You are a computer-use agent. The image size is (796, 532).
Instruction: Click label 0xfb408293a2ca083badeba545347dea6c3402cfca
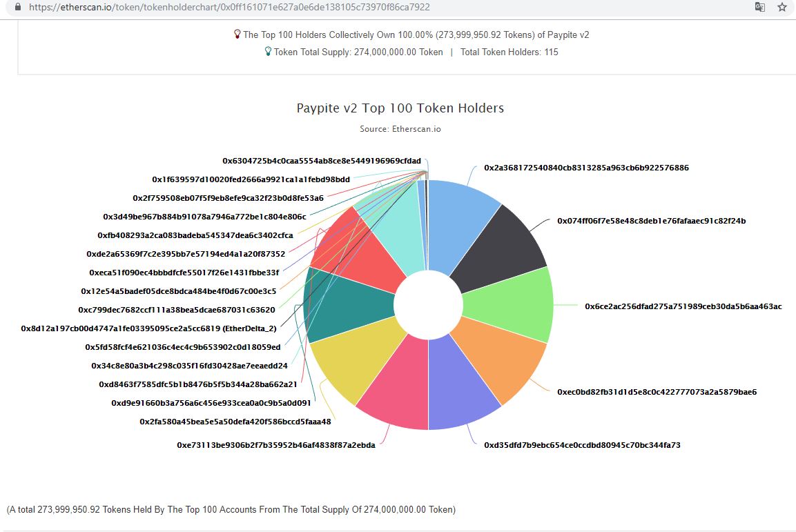(195, 235)
